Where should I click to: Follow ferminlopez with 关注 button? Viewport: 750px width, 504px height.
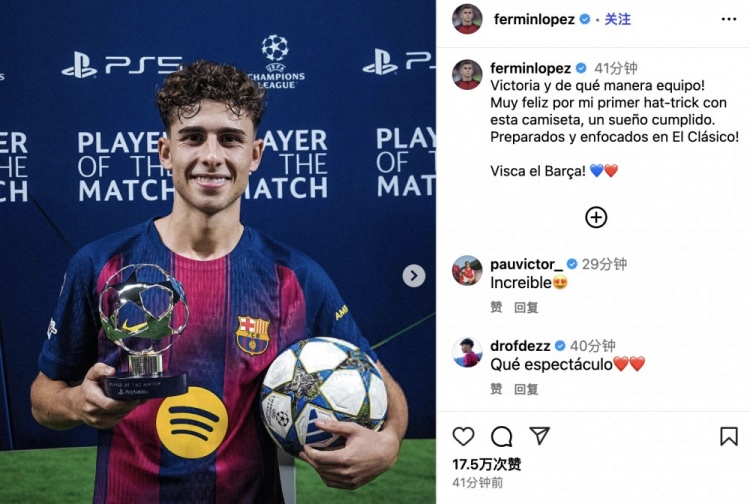(x=617, y=19)
